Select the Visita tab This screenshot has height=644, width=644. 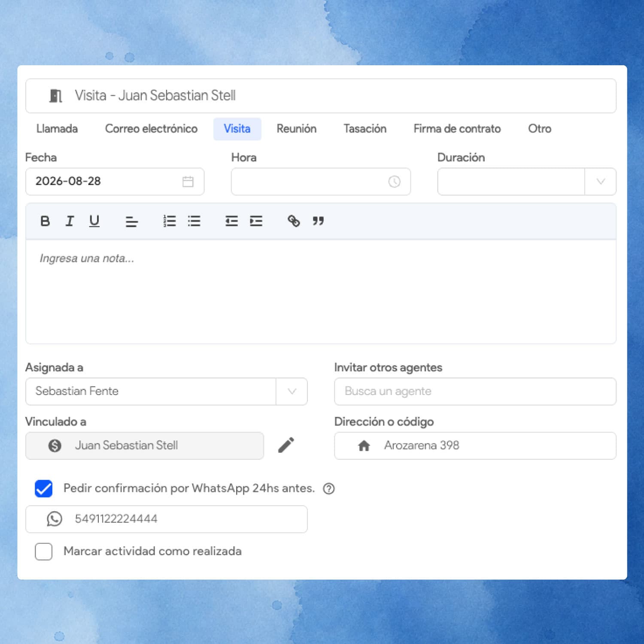pos(237,129)
